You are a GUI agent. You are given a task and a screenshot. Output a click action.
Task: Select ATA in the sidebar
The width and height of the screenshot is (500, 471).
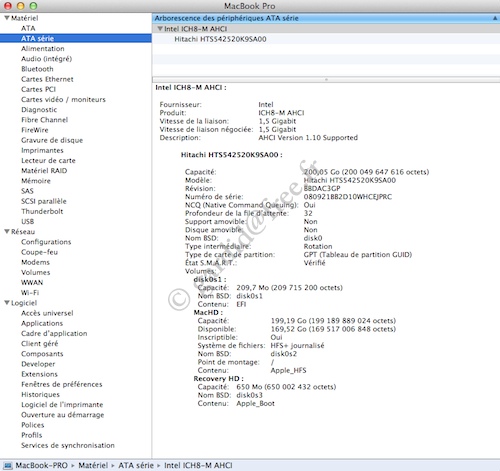point(28,28)
